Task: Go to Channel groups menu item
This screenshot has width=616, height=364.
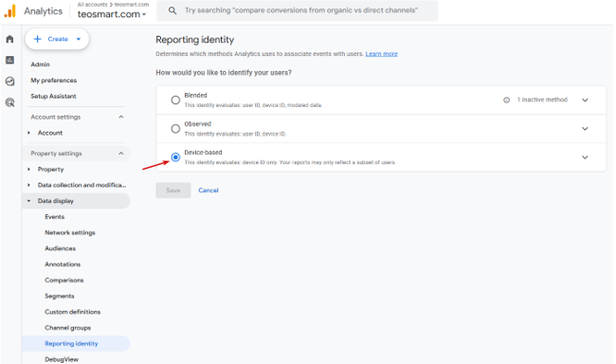Action: [67, 328]
